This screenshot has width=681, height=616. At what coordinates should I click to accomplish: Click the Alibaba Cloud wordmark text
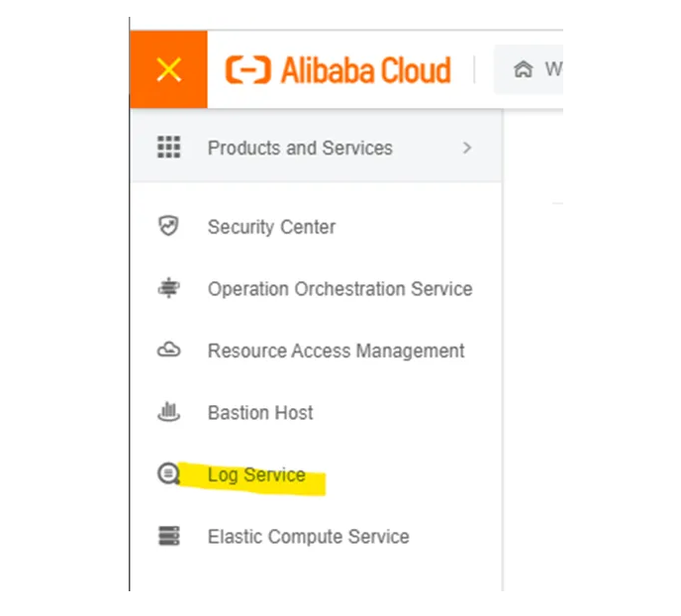click(x=365, y=70)
